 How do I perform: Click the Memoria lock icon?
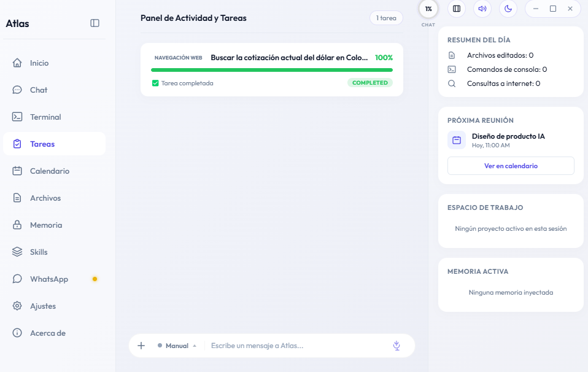point(17,225)
